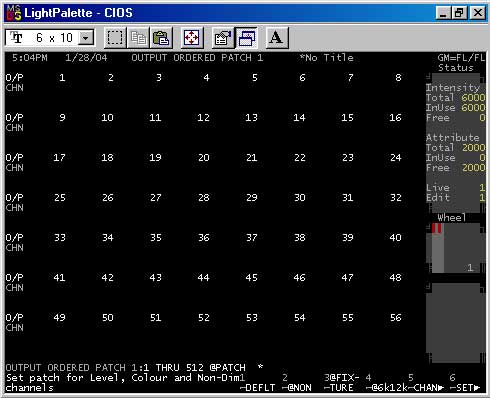Toggle the Background window toolbar button
The image size is (490, 398).
tap(246, 38)
